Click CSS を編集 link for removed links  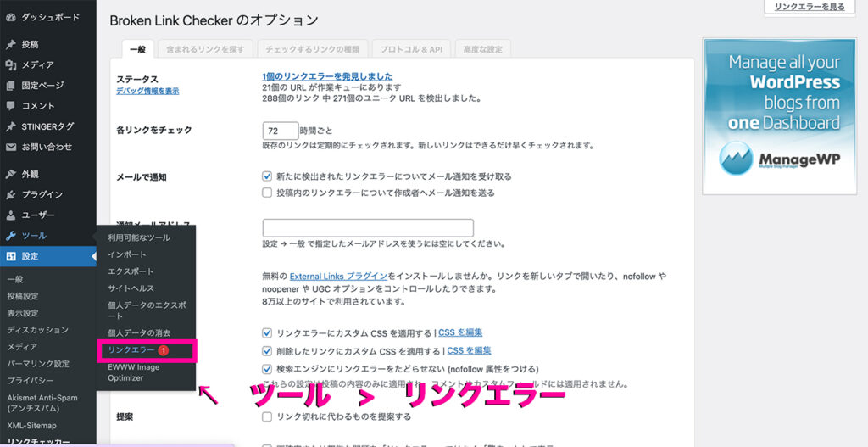tap(469, 350)
